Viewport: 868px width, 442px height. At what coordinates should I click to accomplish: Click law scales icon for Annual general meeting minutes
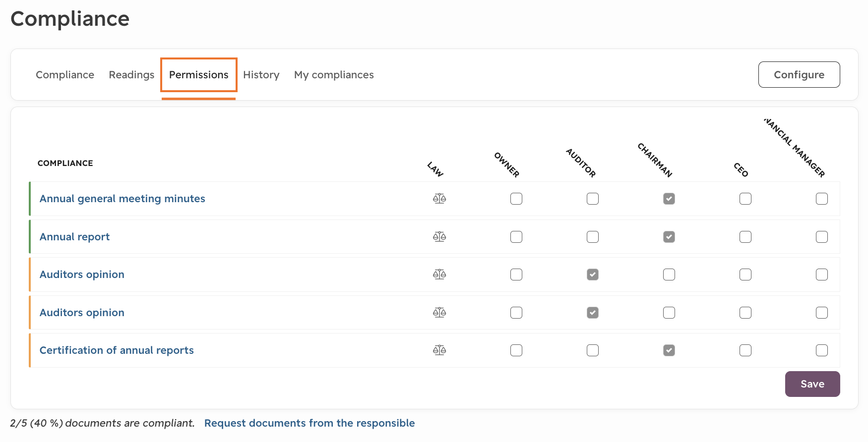[x=439, y=199]
